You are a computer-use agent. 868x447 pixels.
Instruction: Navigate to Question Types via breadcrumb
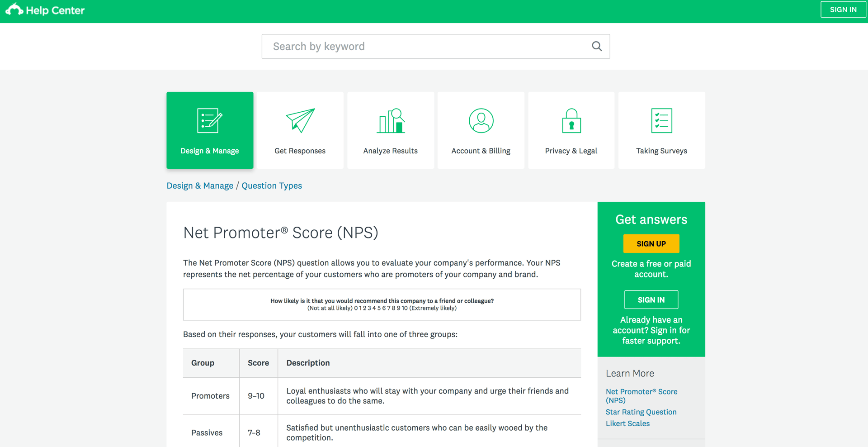(271, 185)
